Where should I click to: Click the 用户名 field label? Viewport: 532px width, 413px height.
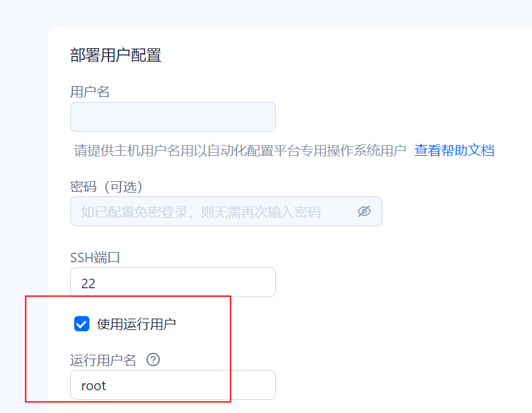click(x=89, y=92)
